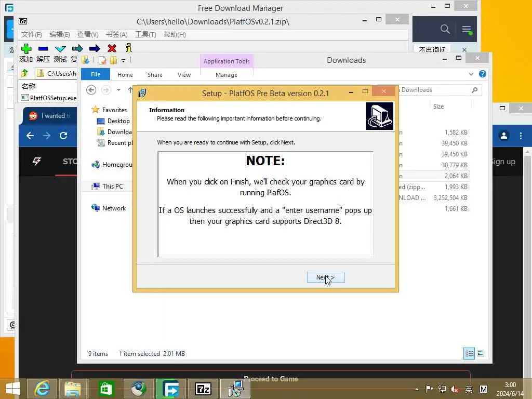Select Desktop in the navigation pane
The height and width of the screenshot is (399, 532).
[118, 121]
